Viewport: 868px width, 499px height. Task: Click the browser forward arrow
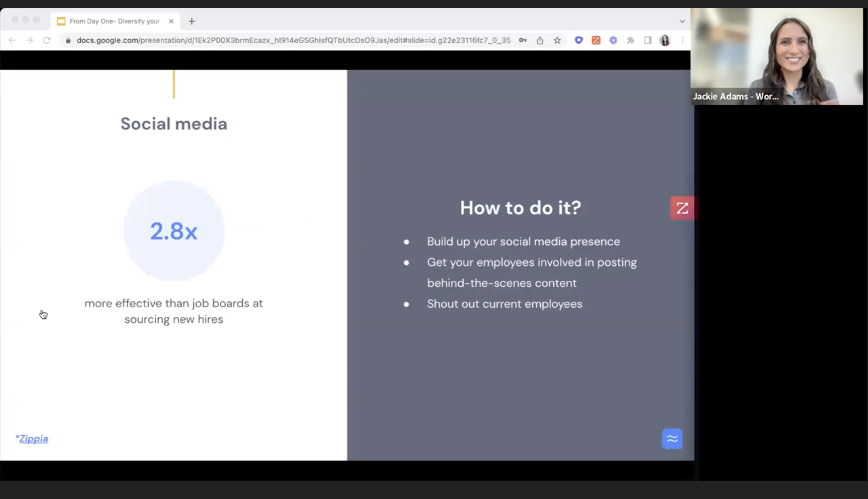(x=30, y=40)
